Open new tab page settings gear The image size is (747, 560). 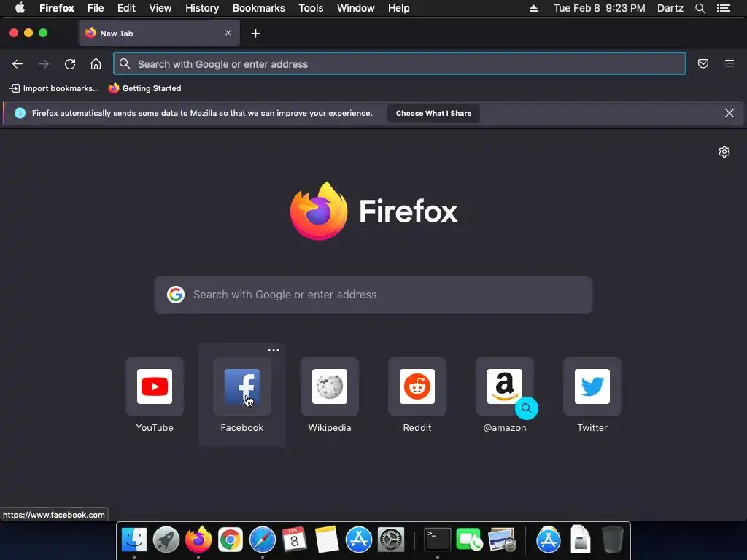pos(724,152)
